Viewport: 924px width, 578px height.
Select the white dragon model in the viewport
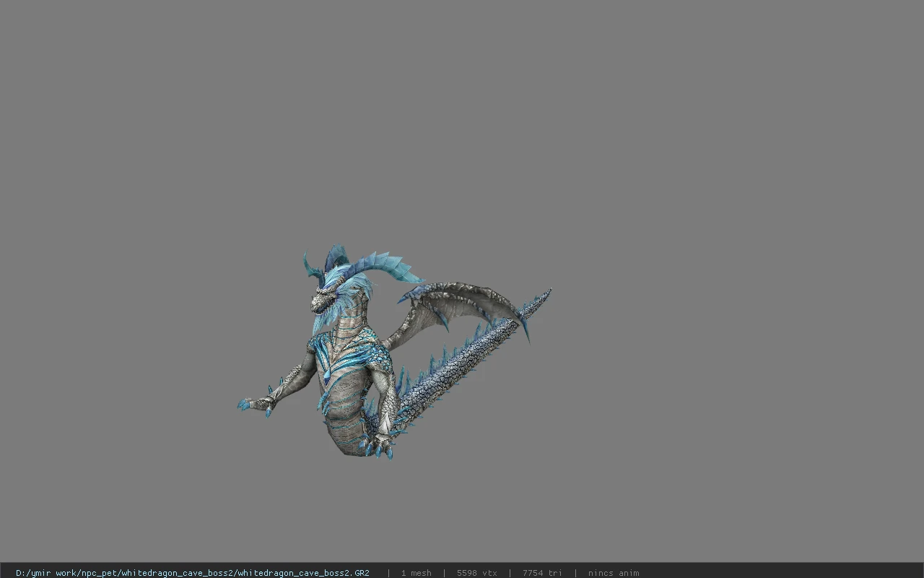click(394, 354)
